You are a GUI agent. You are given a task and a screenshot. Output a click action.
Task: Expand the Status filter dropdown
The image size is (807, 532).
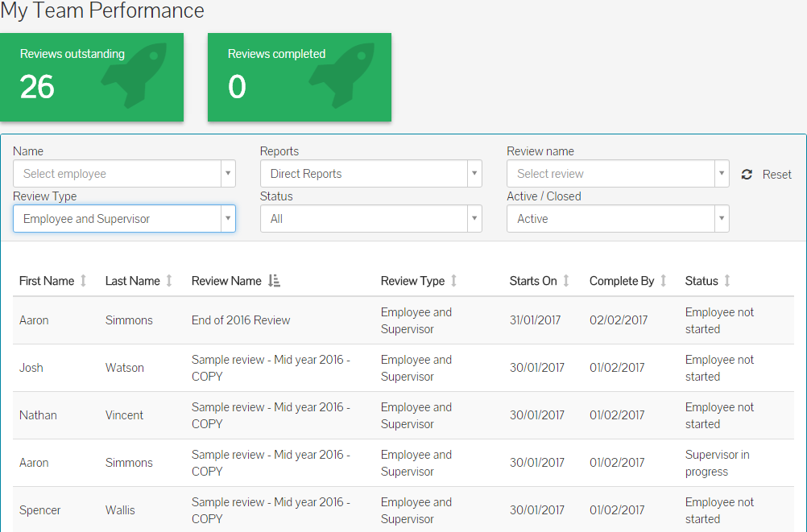click(x=371, y=219)
